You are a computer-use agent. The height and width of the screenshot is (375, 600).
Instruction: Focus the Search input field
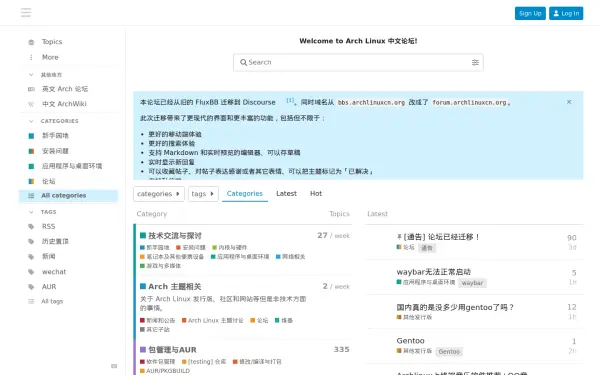point(358,62)
